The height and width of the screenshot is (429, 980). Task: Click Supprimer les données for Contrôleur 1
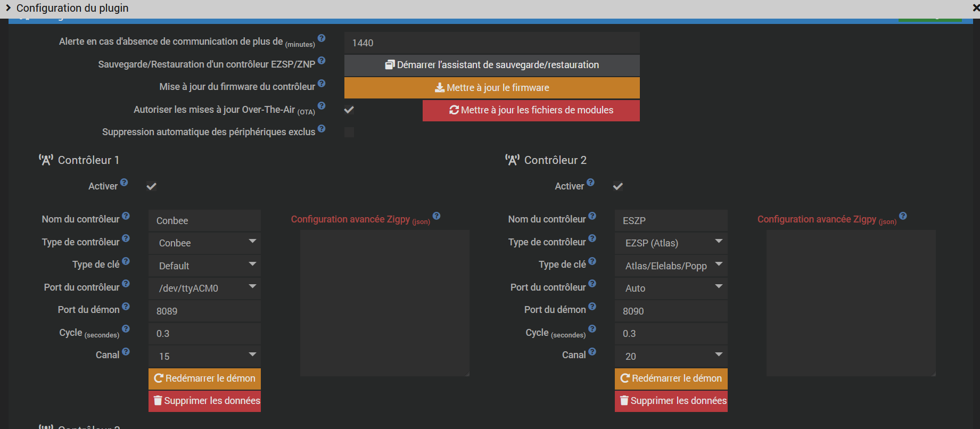[x=204, y=401]
